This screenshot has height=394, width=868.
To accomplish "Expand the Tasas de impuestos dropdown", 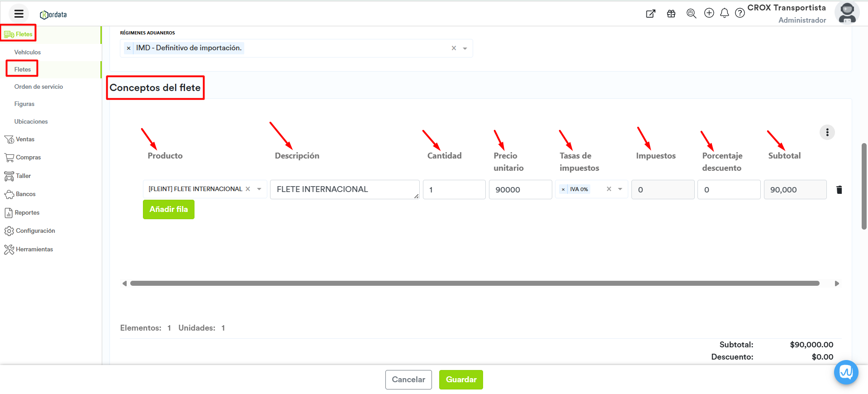I will coord(620,189).
